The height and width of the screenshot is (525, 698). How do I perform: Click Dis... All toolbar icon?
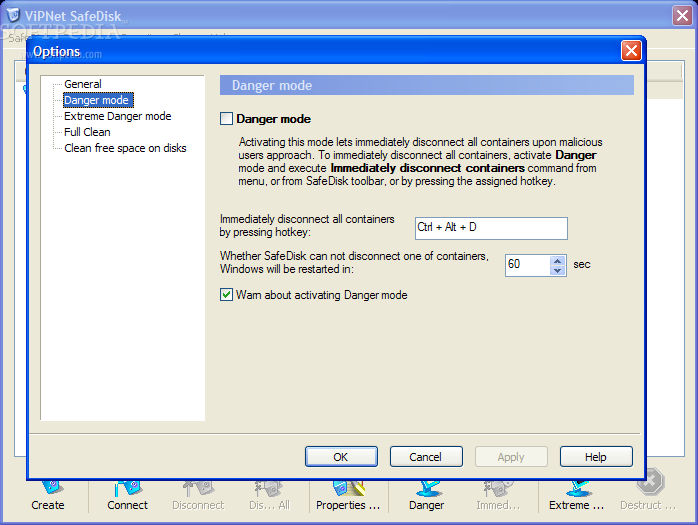coord(269,495)
